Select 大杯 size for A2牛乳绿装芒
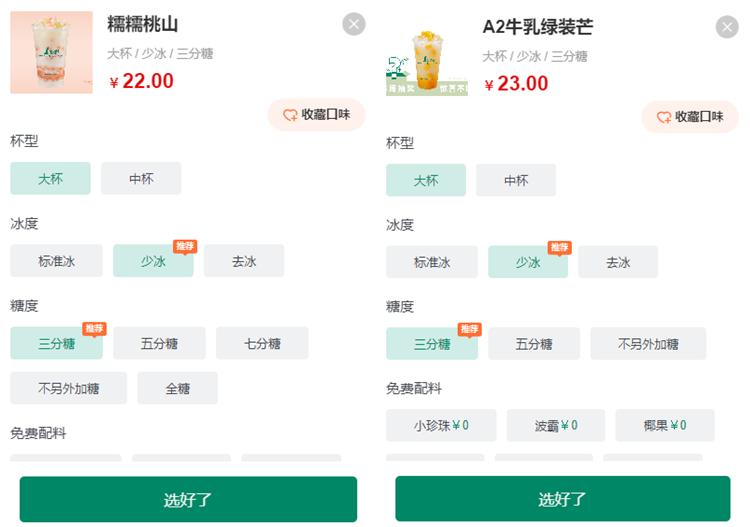750x527 pixels. click(x=426, y=181)
